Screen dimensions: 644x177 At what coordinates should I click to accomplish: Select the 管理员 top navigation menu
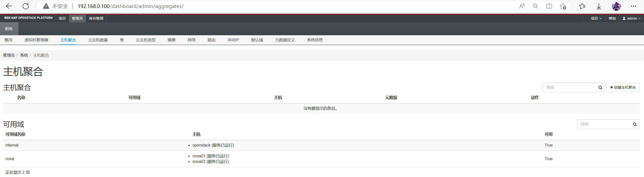pos(77,18)
